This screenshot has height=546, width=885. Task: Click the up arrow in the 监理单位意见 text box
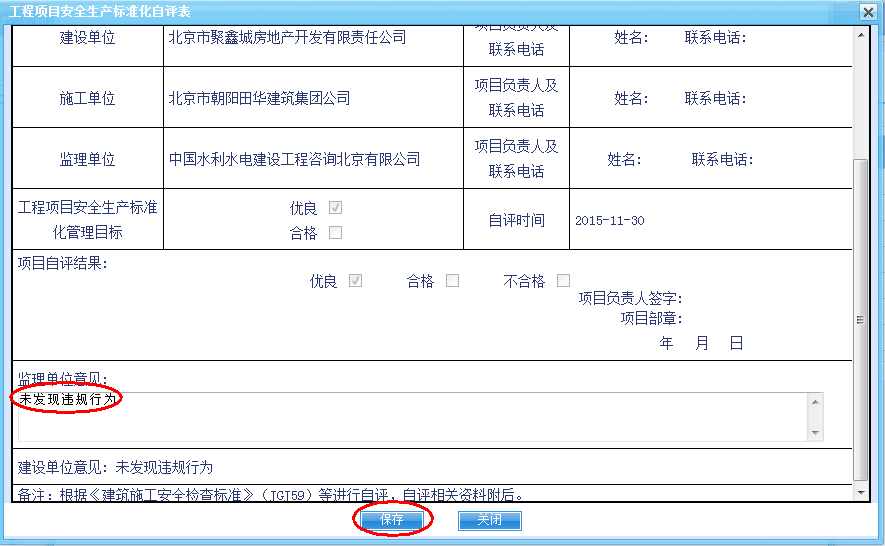815,402
